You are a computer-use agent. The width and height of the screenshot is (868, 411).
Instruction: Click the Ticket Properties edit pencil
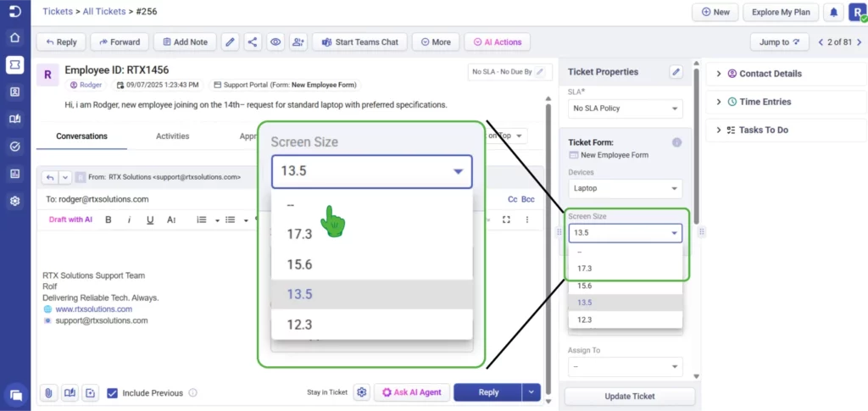pyautogui.click(x=676, y=72)
